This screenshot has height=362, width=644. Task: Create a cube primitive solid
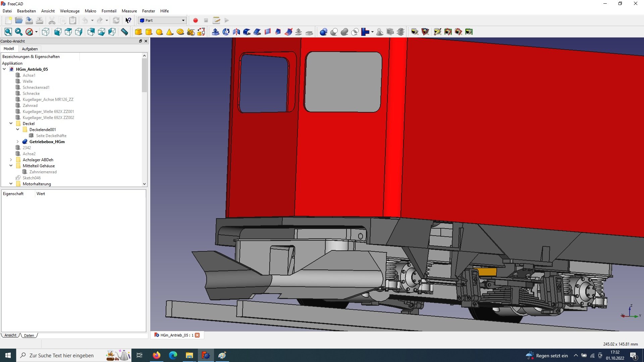[138, 32]
